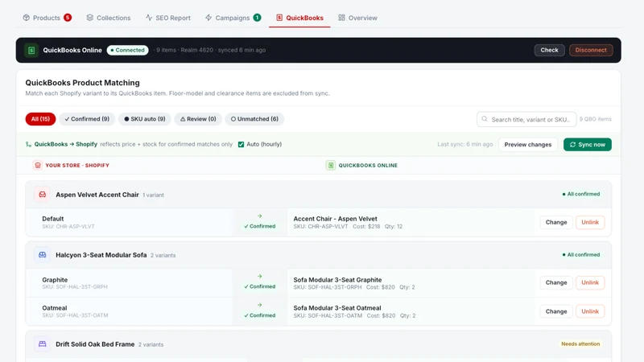The image size is (644, 362).
Task: Click the Overview grid icon
Action: 341,18
